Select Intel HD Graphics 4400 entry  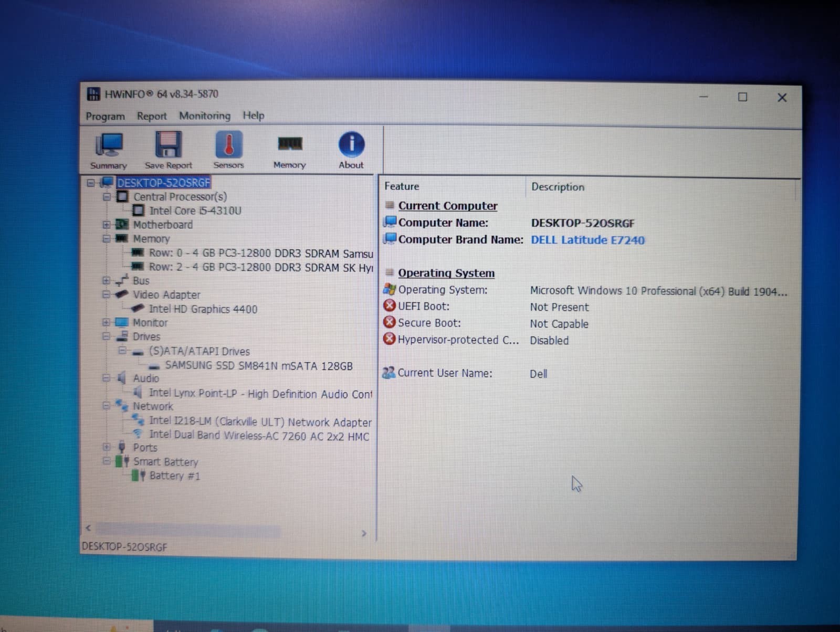[203, 309]
